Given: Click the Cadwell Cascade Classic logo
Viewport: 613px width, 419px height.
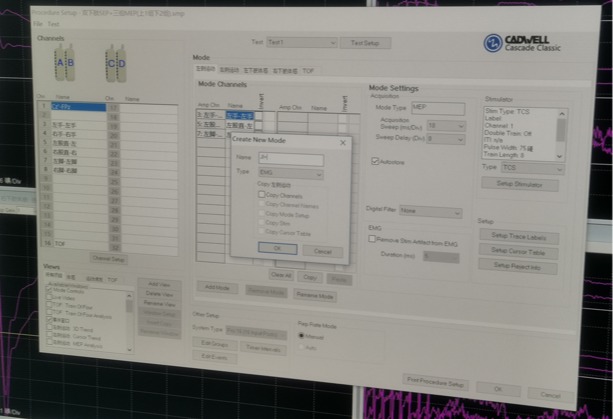Looking at the screenshot, I should [528, 44].
